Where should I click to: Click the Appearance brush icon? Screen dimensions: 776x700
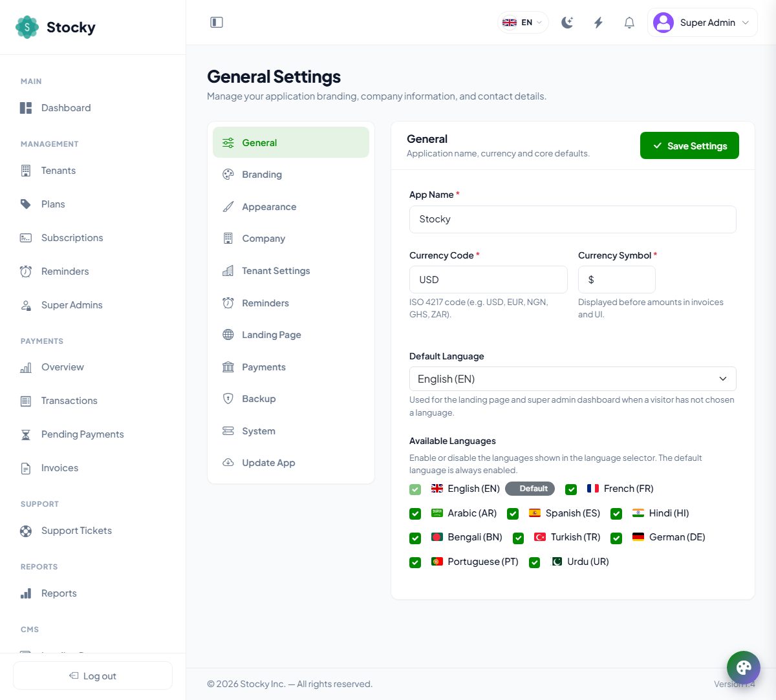tap(228, 207)
